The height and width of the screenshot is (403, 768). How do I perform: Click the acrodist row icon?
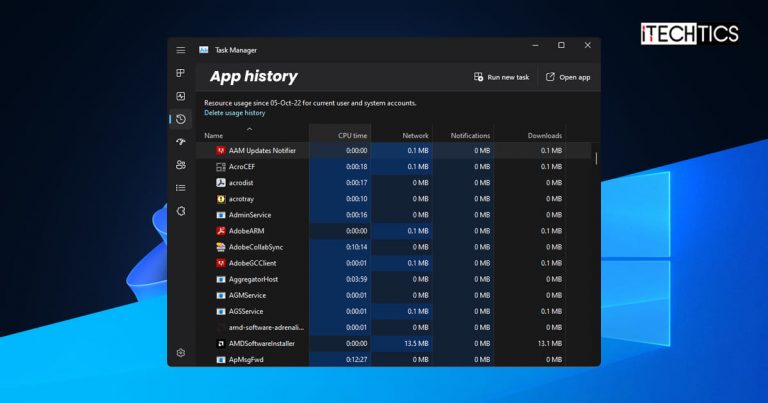221,183
